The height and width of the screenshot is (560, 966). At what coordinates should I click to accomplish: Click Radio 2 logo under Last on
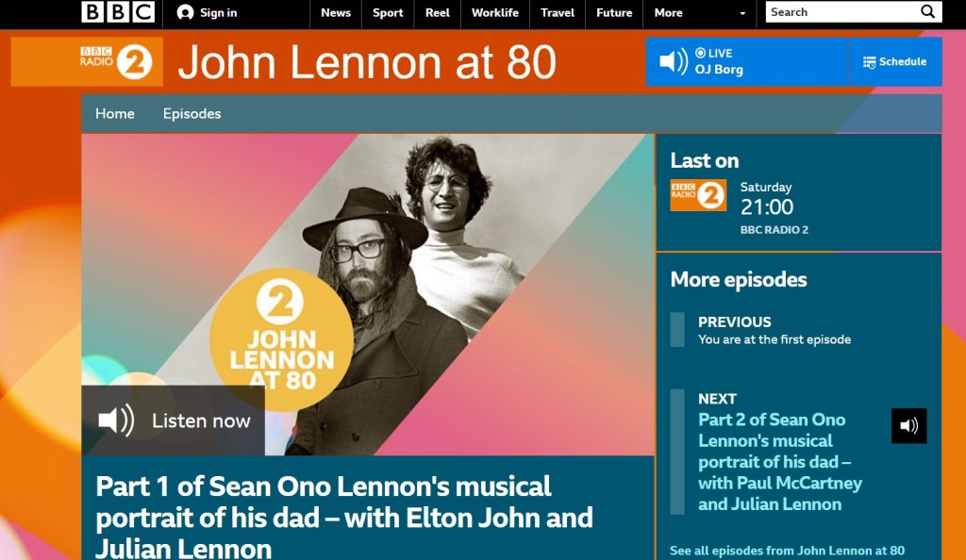698,195
